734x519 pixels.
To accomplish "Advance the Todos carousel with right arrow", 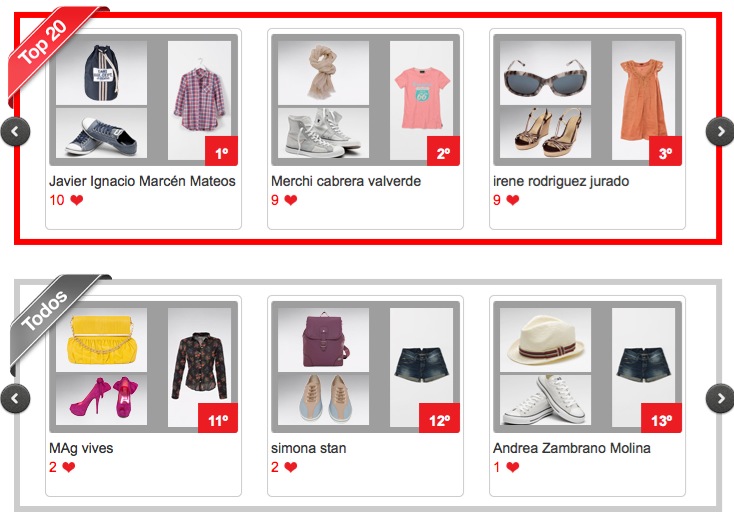I will [720, 398].
